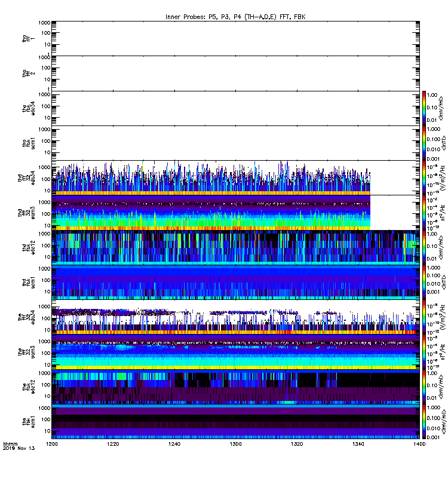Click the color bar beside thd fbk scm1
The image size is (448, 478).
[424, 282]
